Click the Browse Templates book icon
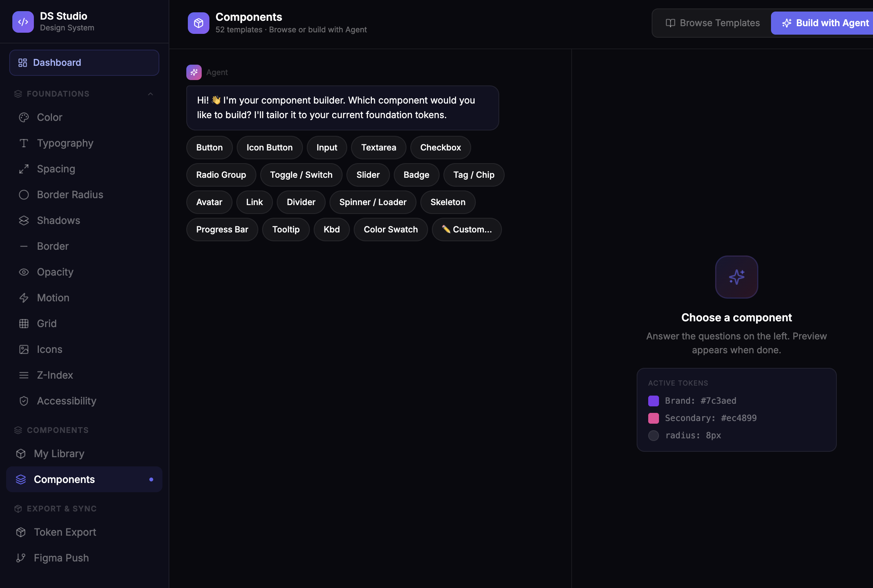Image resolution: width=873 pixels, height=588 pixels. tap(671, 23)
